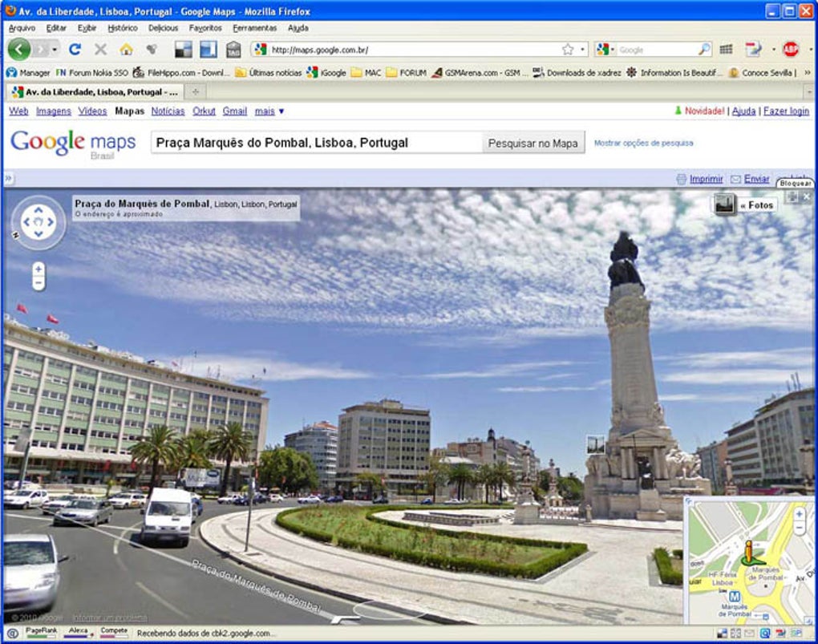This screenshot has height=644, width=818.
Task: Open the Exibir menu
Action: click(87, 28)
